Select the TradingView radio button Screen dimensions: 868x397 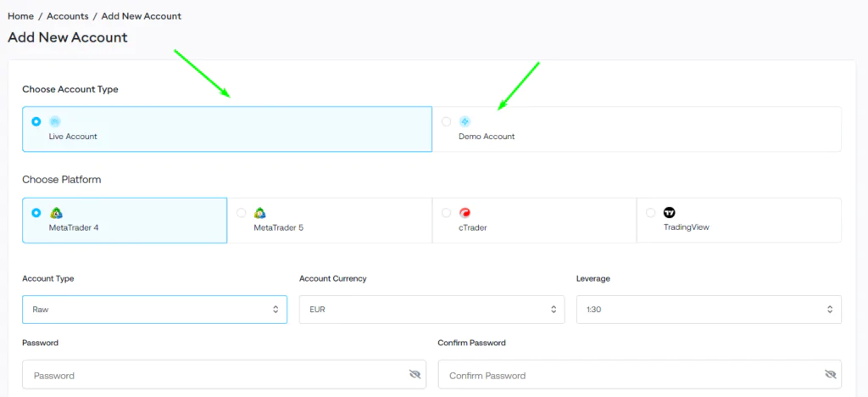click(651, 213)
